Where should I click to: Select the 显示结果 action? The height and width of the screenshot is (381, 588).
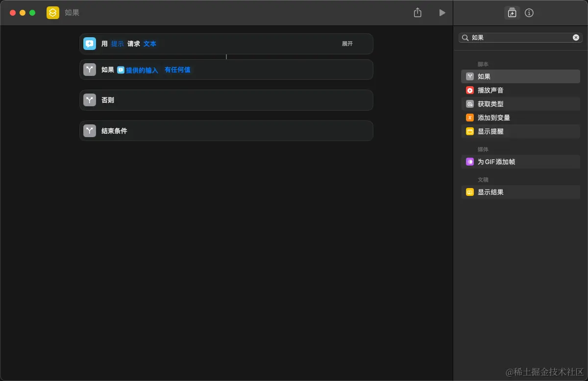520,192
